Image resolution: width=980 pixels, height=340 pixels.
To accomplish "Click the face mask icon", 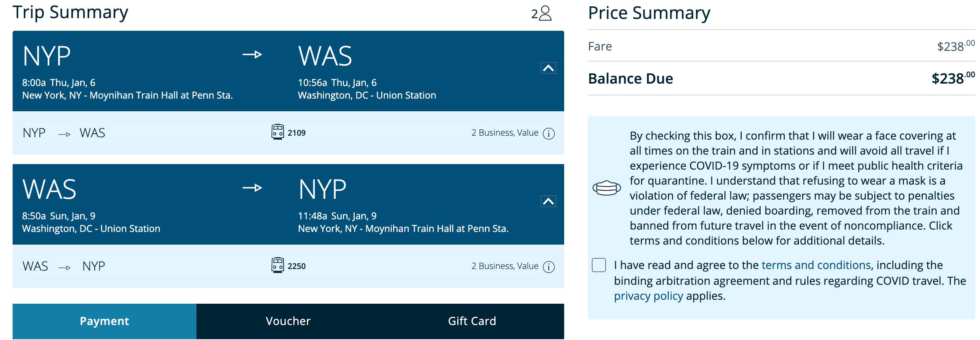I will click(606, 188).
